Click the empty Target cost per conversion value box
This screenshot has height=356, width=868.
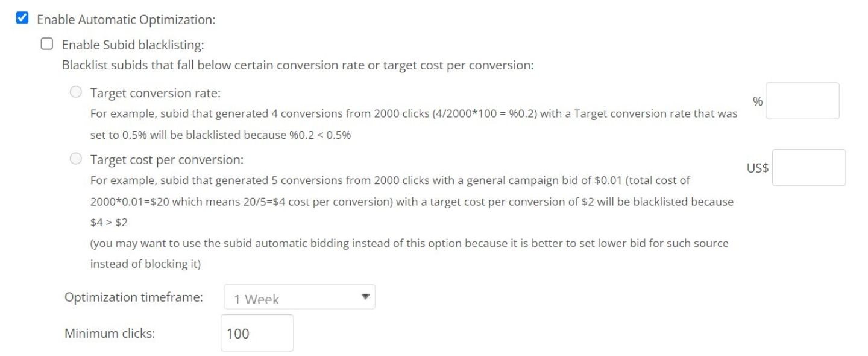(x=808, y=167)
